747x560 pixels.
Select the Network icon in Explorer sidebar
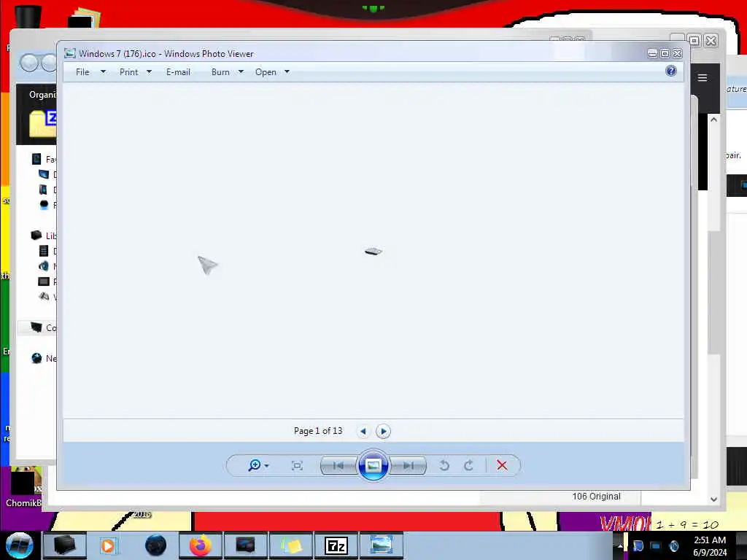tap(36, 358)
